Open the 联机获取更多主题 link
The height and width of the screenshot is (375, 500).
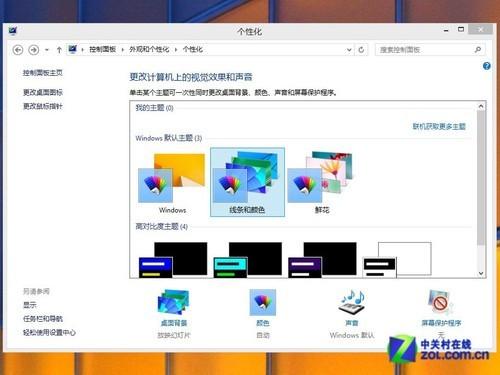point(439,126)
